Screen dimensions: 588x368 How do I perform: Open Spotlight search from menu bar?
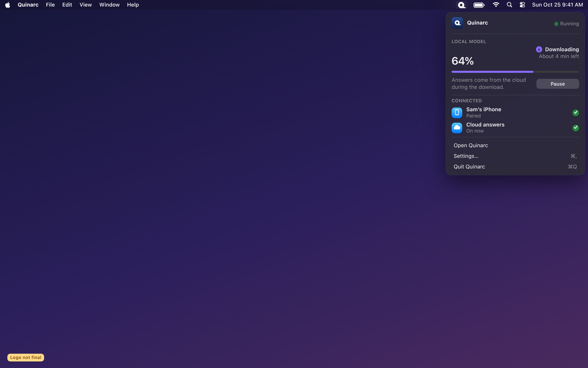pos(509,5)
